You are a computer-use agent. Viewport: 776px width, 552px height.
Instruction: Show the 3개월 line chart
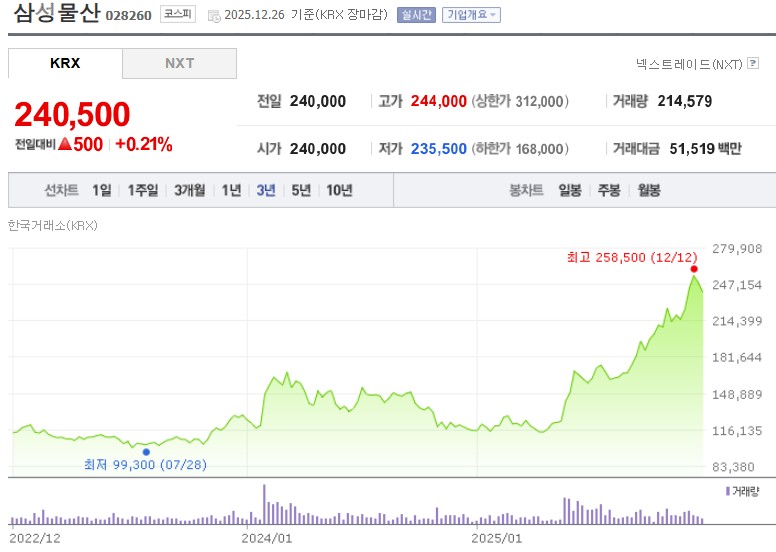click(x=190, y=190)
